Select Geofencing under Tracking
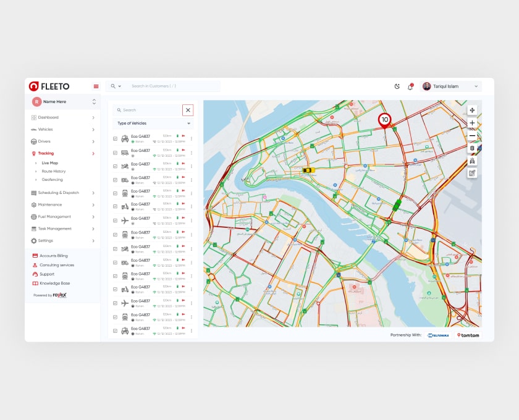Viewport: 519px width, 420px height. (x=53, y=180)
